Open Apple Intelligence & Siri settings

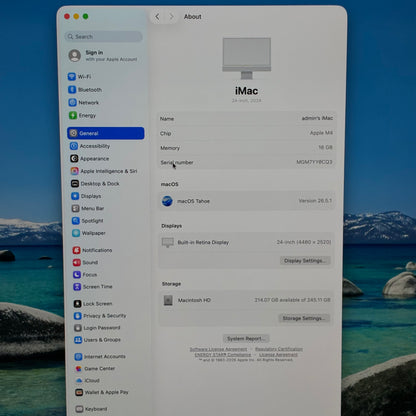point(104,171)
